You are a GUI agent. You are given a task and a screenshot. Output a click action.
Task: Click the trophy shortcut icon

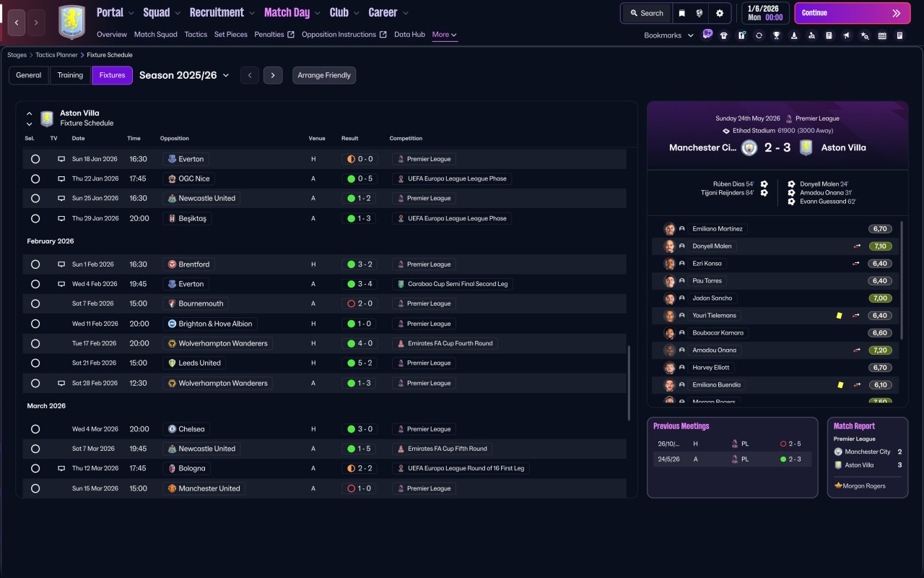point(776,35)
